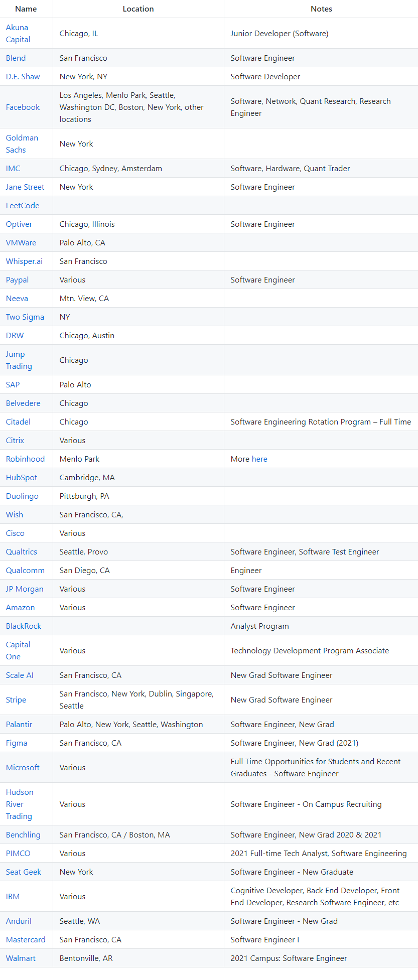Screen dimensions: 418x980
Task: Open the Seat Geek link
Action: tap(24, 872)
